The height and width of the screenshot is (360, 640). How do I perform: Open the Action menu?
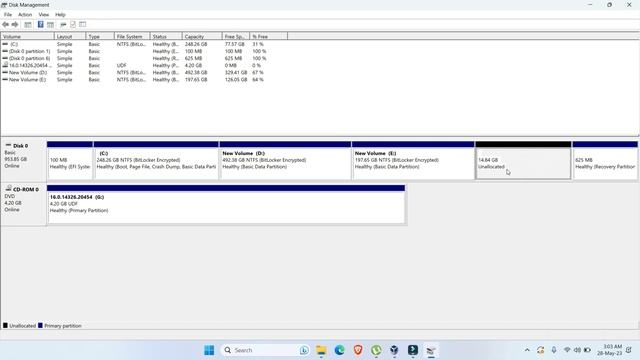click(x=25, y=15)
